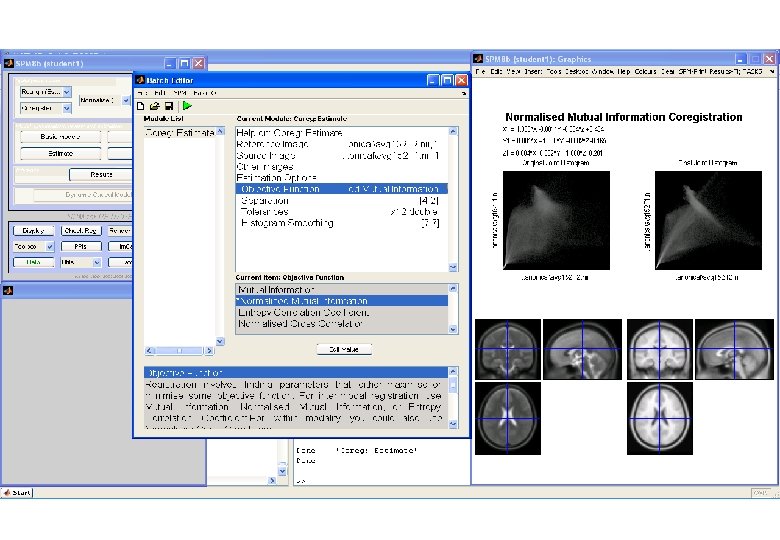Click the Original Joint Histogram plot

point(556,220)
